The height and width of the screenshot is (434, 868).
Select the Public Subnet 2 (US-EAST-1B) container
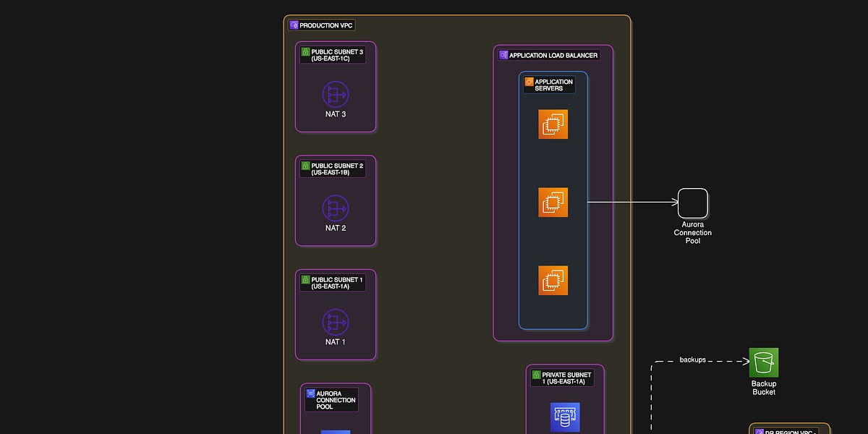[335, 200]
